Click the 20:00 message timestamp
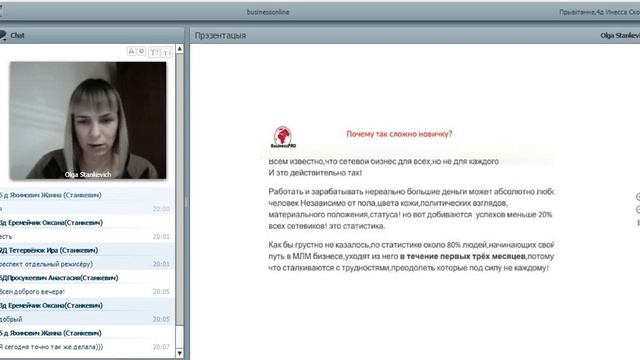Viewport: 640px width, 360px height. [161, 209]
